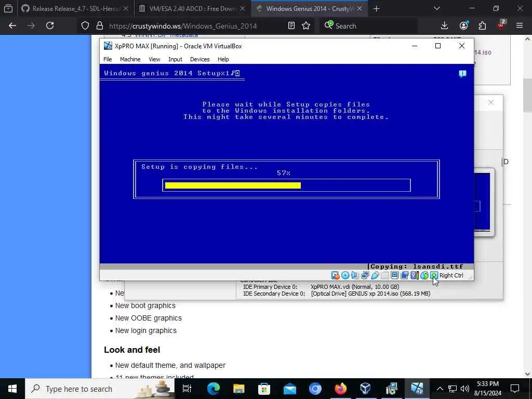532x399 pixels.
Task: Click the display settings indicator icon
Action: click(394, 275)
